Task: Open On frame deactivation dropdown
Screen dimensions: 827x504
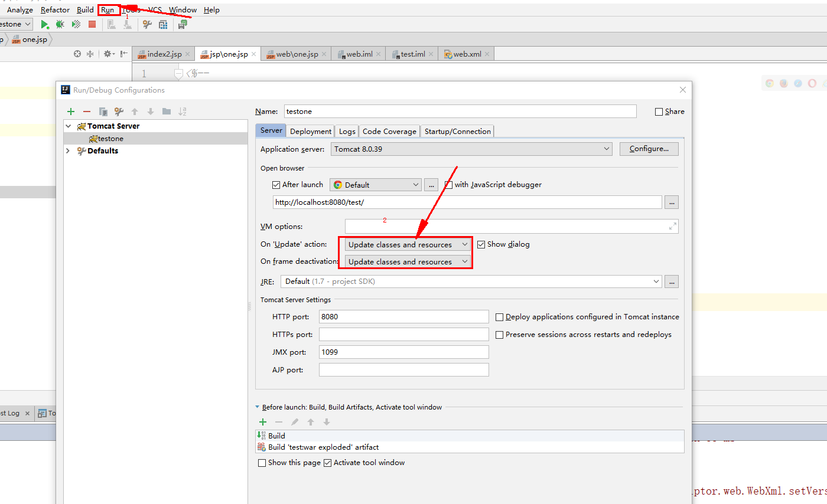Action: tap(408, 261)
